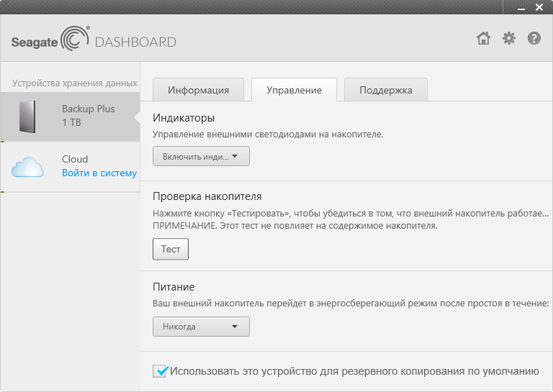Image resolution: width=553 pixels, height=392 pixels.
Task: Switch to the Информация tab
Action: (198, 90)
